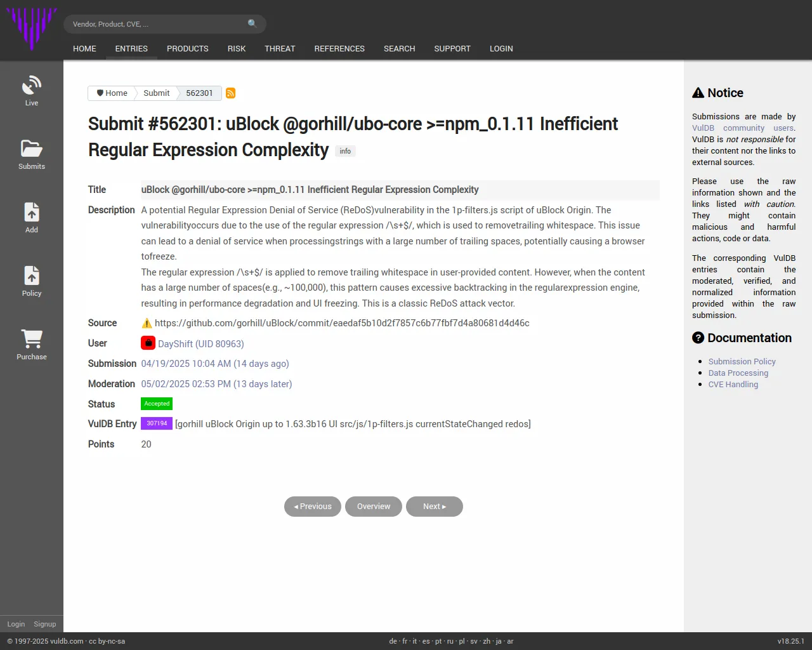Open the GitHub commit source link
The height and width of the screenshot is (650, 812).
(x=342, y=323)
